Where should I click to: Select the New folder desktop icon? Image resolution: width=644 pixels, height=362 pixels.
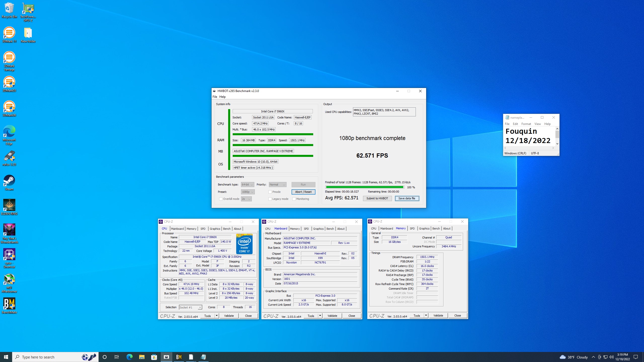pyautogui.click(x=28, y=35)
